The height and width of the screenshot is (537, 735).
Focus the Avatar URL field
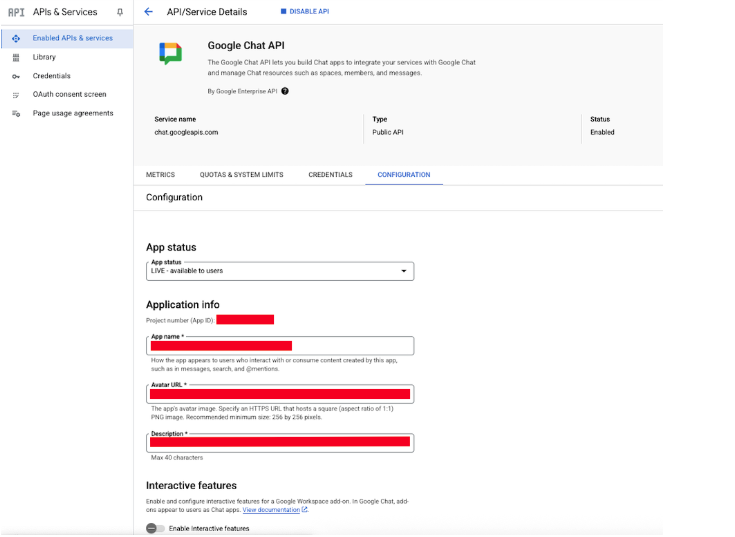(x=280, y=394)
